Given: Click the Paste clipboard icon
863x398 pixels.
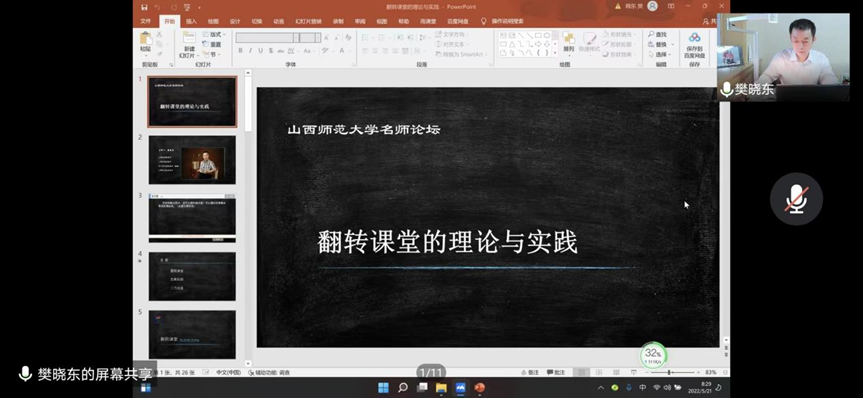Looking at the screenshot, I should click(x=146, y=39).
